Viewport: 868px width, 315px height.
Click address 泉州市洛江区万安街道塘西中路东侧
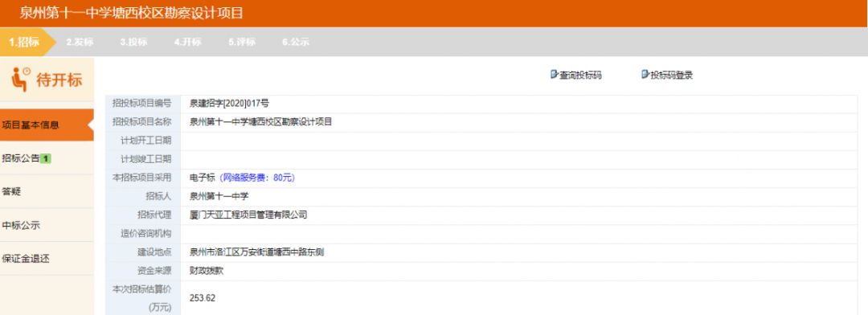click(x=256, y=252)
